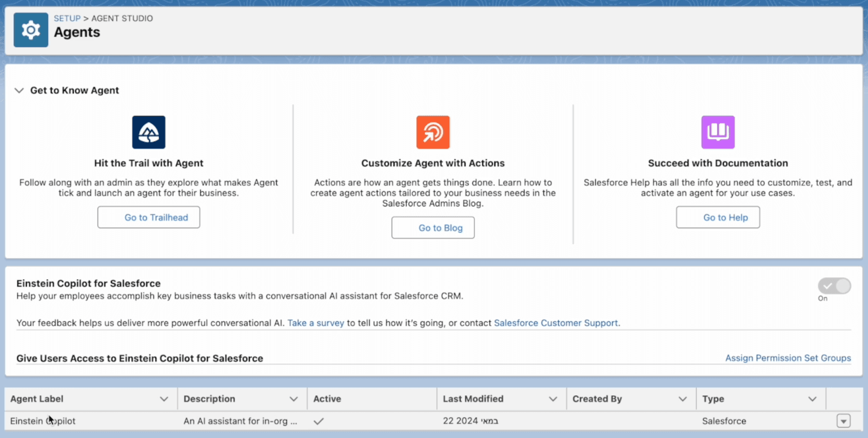Toggle the Einstein Copilot for Salesforce switch
The width and height of the screenshot is (868, 438).
[834, 286]
